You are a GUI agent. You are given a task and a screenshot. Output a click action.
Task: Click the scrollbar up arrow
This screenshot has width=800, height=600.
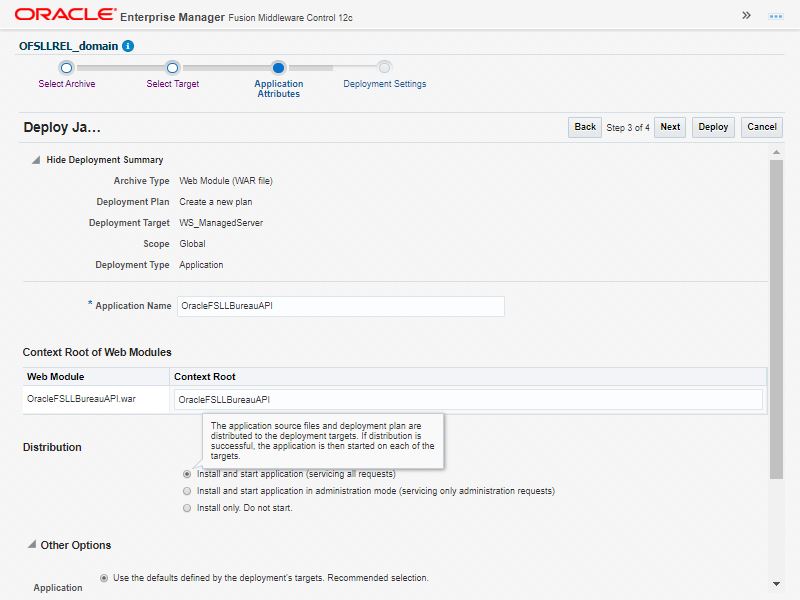tap(776, 152)
